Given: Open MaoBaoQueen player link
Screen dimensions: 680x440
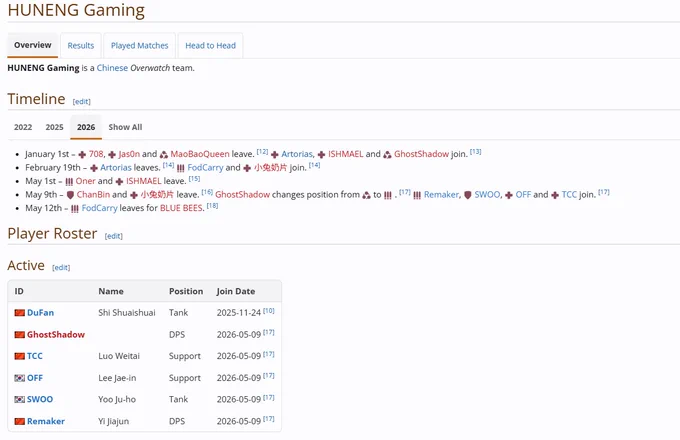Looking at the screenshot, I should (200, 154).
